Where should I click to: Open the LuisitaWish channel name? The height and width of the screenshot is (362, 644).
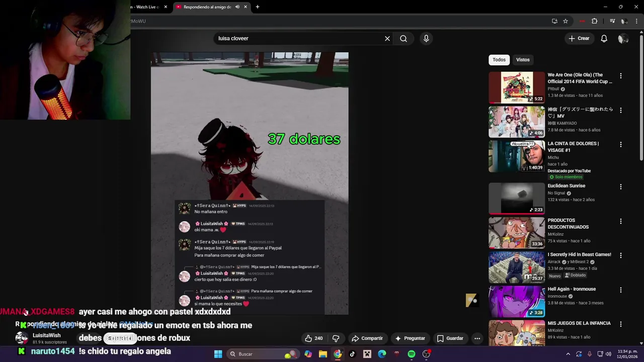(46, 335)
